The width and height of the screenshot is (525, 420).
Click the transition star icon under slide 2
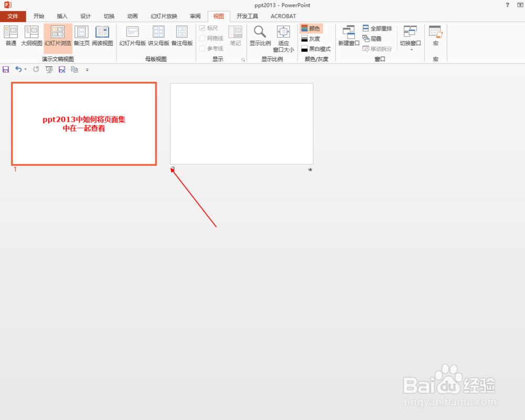tap(310, 170)
